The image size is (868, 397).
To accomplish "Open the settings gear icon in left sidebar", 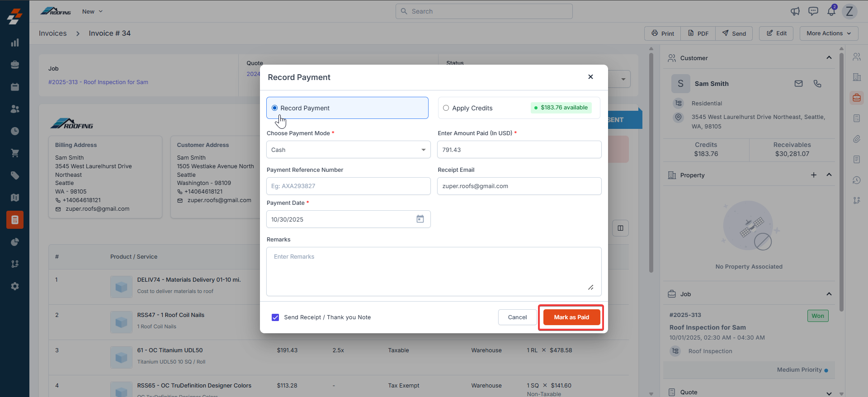I will (x=15, y=286).
